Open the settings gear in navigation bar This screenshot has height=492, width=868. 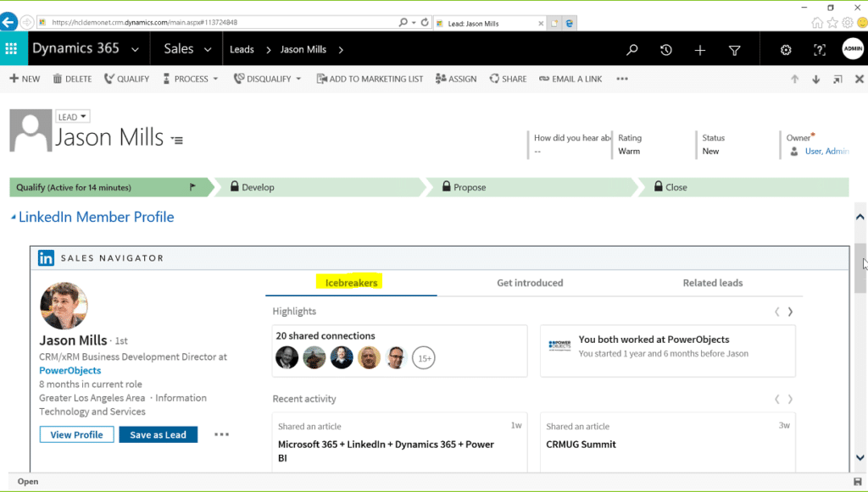pos(786,50)
